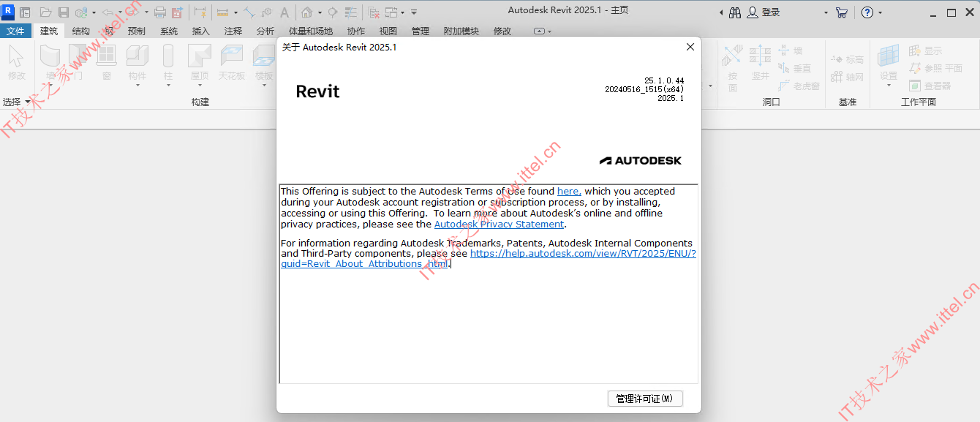Select the Measure ruler tool icon

tap(223, 12)
